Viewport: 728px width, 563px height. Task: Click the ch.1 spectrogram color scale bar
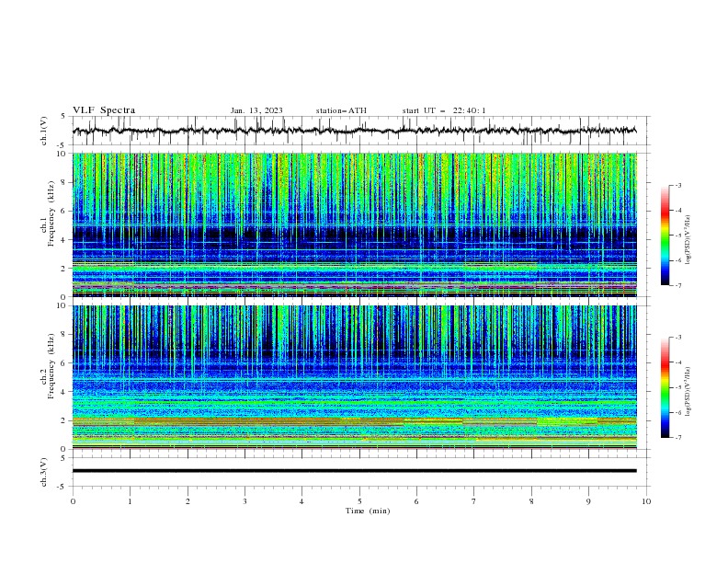point(665,236)
